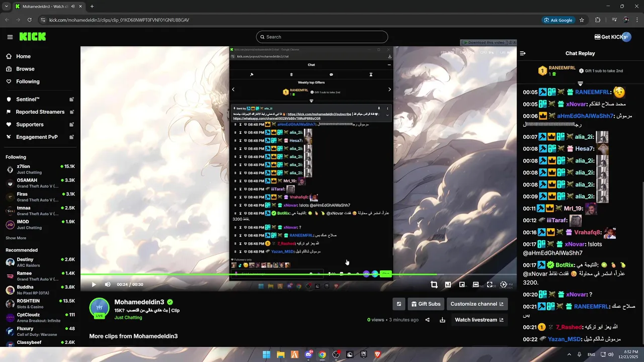Open Firas followed channel
The image size is (644, 362).
point(40,197)
